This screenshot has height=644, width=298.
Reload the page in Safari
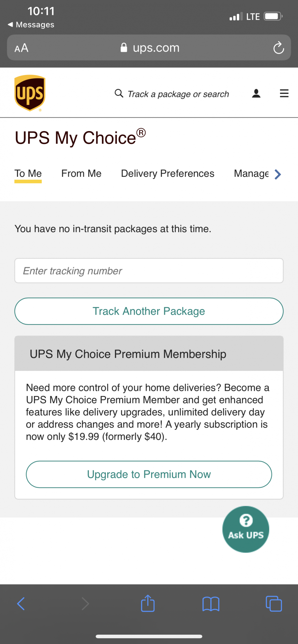pyautogui.click(x=278, y=48)
